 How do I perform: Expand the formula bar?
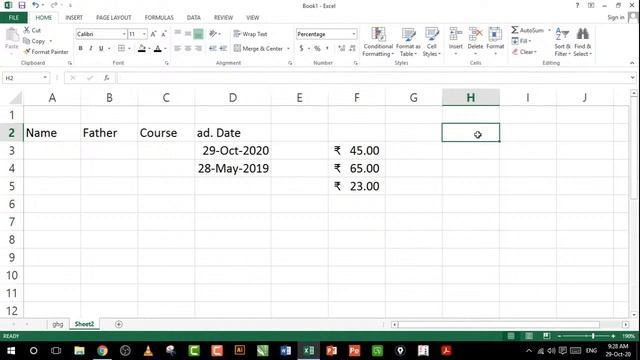[x=632, y=78]
